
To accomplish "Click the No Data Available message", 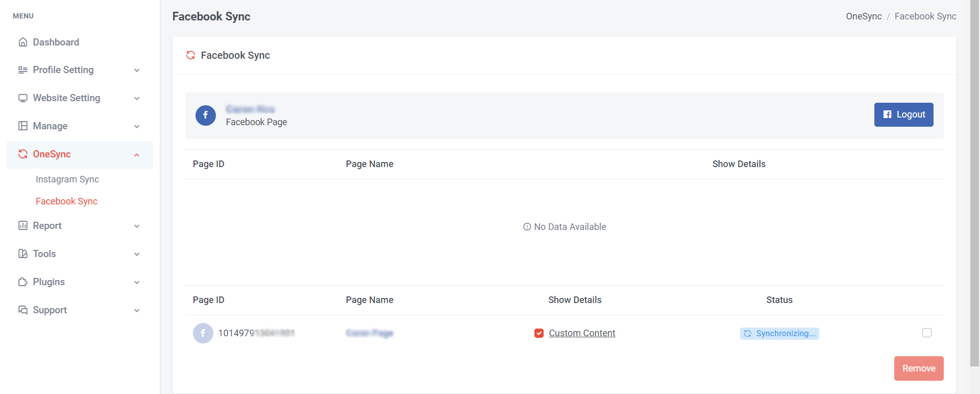I will 565,227.
